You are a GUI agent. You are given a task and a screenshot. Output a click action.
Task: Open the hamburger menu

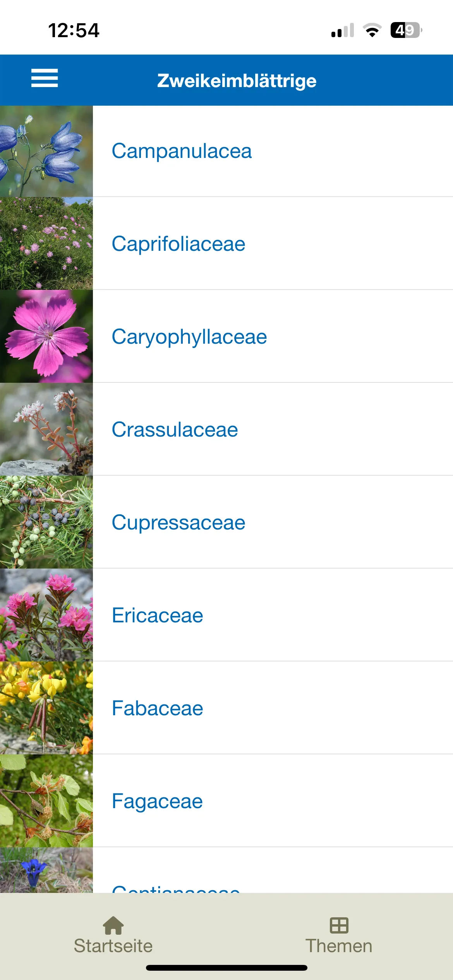click(45, 78)
